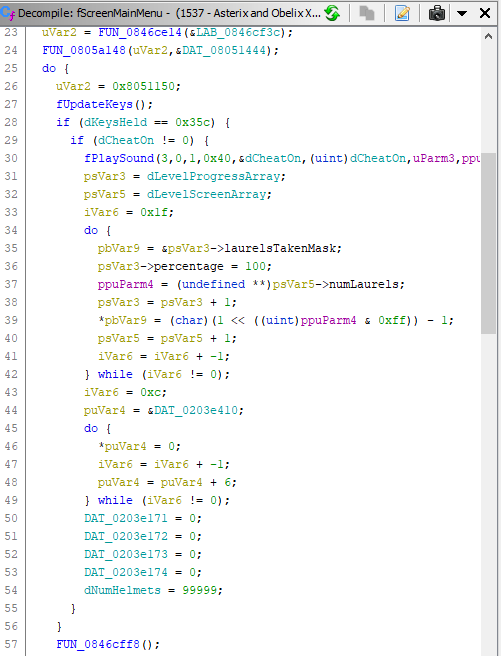Viewport: 501px width, 656px height.
Task: Click the 99999 value on line 54
Action: click(199, 590)
